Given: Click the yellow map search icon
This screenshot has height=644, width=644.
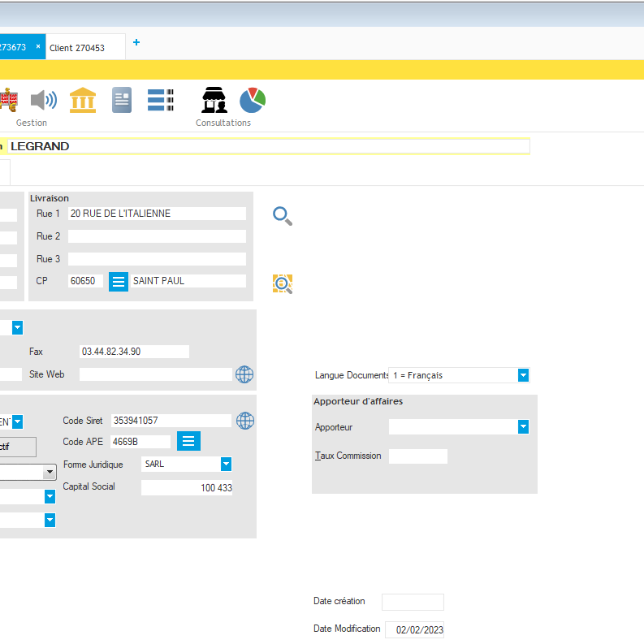Looking at the screenshot, I should coord(282,283).
